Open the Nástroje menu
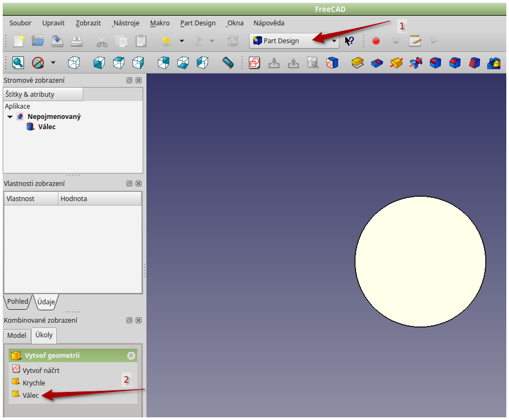 pyautogui.click(x=126, y=23)
